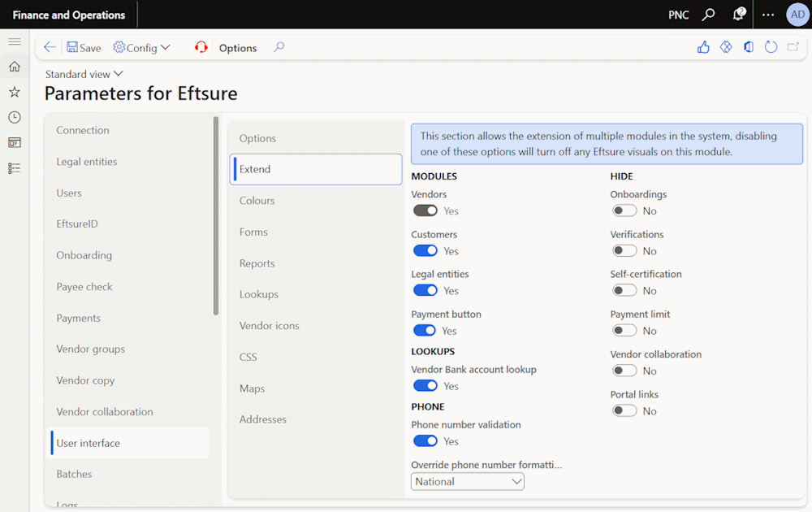Enable hiding of Payment limit
This screenshot has height=512, width=812.
click(624, 331)
